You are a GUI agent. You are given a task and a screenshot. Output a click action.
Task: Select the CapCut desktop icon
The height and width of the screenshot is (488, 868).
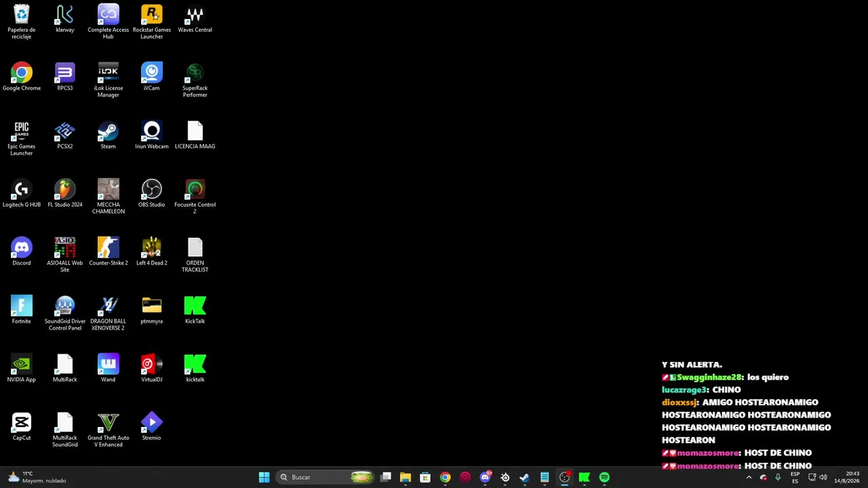(x=22, y=427)
